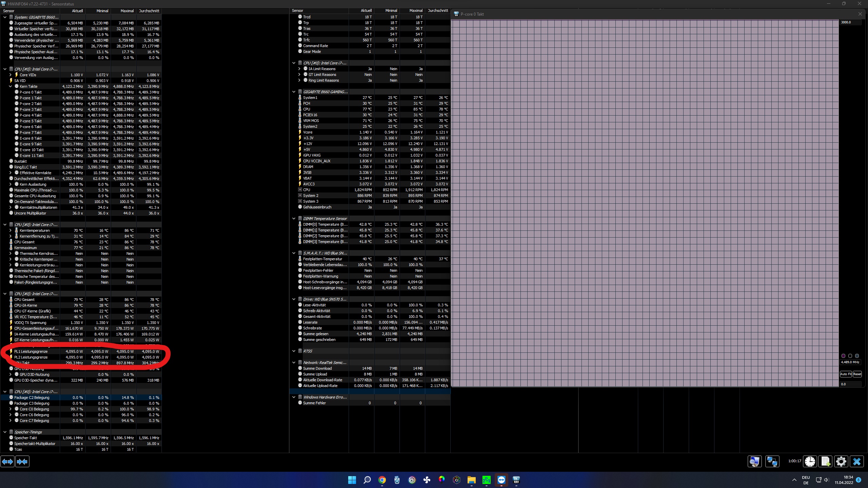868x488 pixels.
Task: Click the network remote monitoring icon
Action: (772, 462)
